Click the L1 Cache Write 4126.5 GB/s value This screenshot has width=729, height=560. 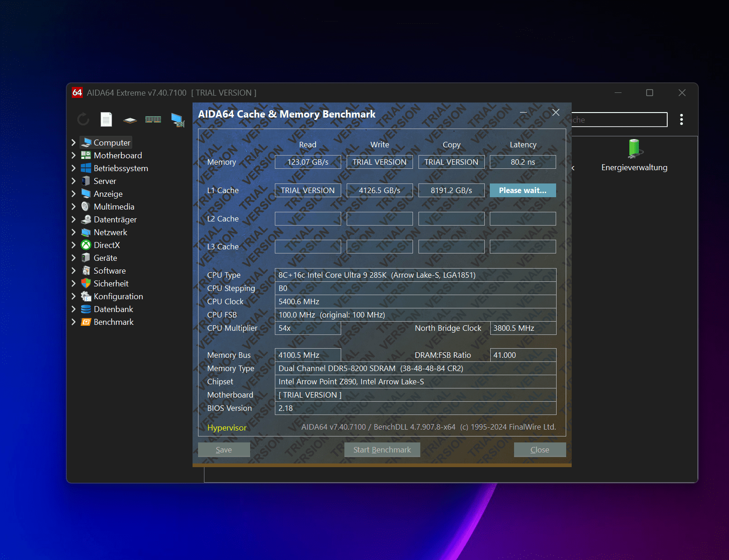(x=380, y=190)
